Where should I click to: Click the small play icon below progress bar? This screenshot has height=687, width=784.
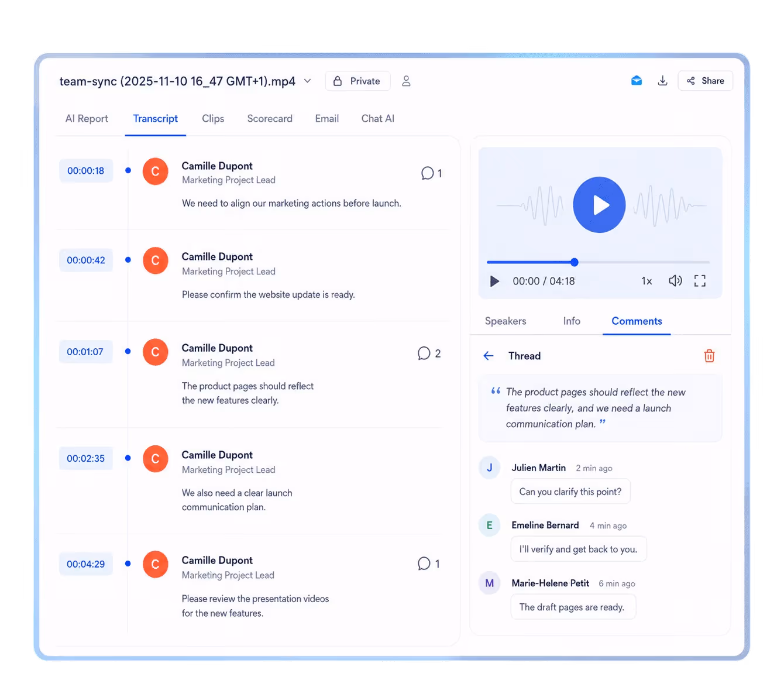pyautogui.click(x=494, y=281)
